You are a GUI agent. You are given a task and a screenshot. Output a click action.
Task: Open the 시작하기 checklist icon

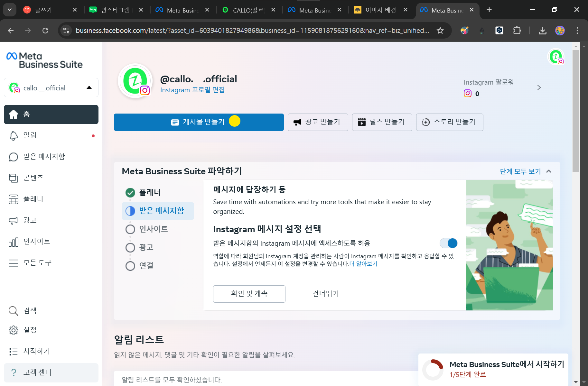14,351
